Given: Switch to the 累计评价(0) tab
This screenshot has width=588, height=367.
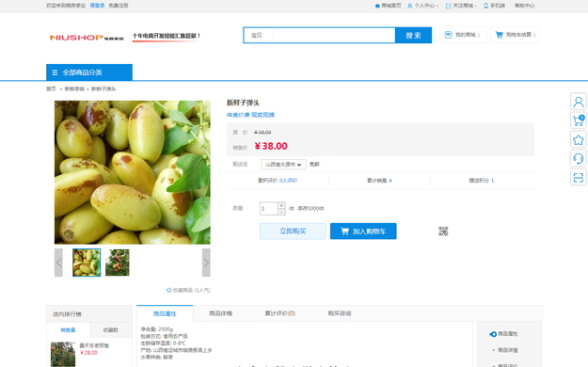Looking at the screenshot, I should point(280,313).
